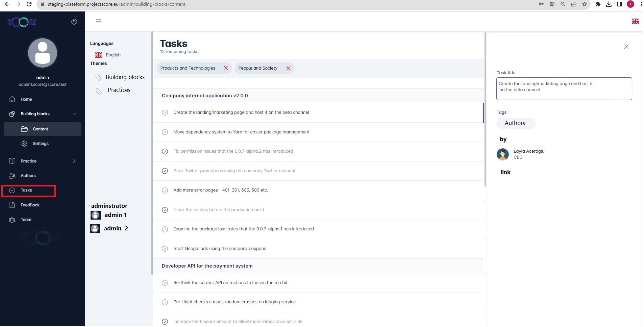Click the Building blocks theme tag icon
The height and width of the screenshot is (327, 644).
[x=98, y=78]
